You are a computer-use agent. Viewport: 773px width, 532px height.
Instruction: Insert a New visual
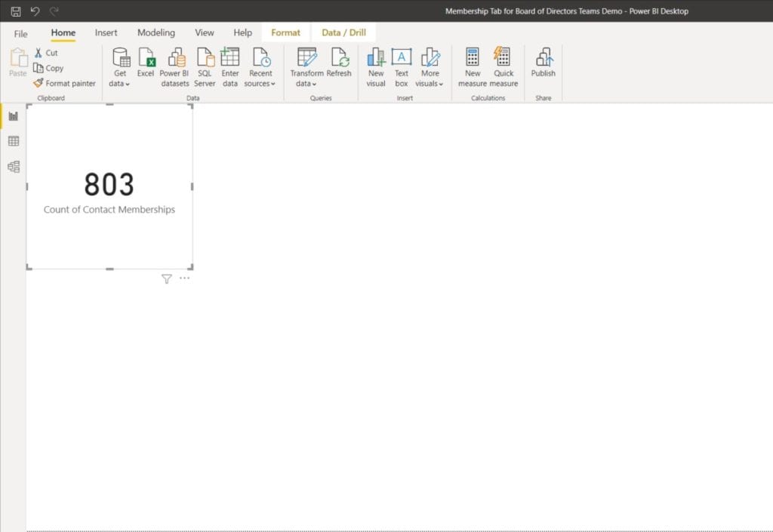(376, 67)
